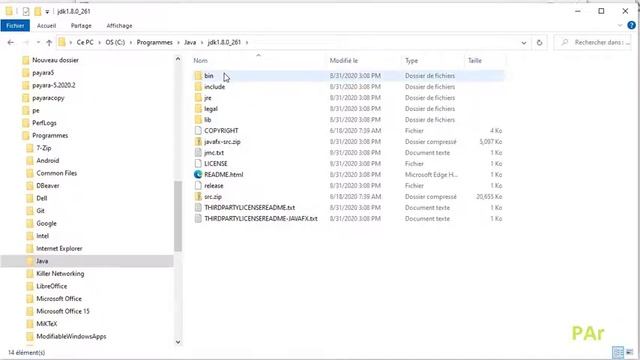Expand the chevron after Ce PC breadcrumb

point(99,42)
